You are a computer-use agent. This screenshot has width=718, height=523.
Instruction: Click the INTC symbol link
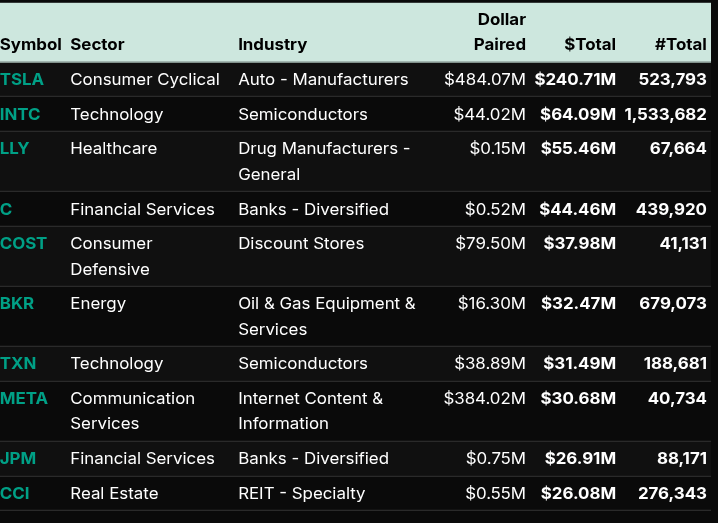[x=21, y=114]
